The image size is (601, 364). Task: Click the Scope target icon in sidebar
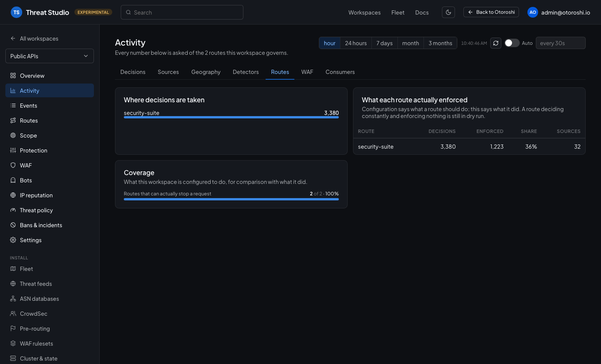(x=13, y=135)
